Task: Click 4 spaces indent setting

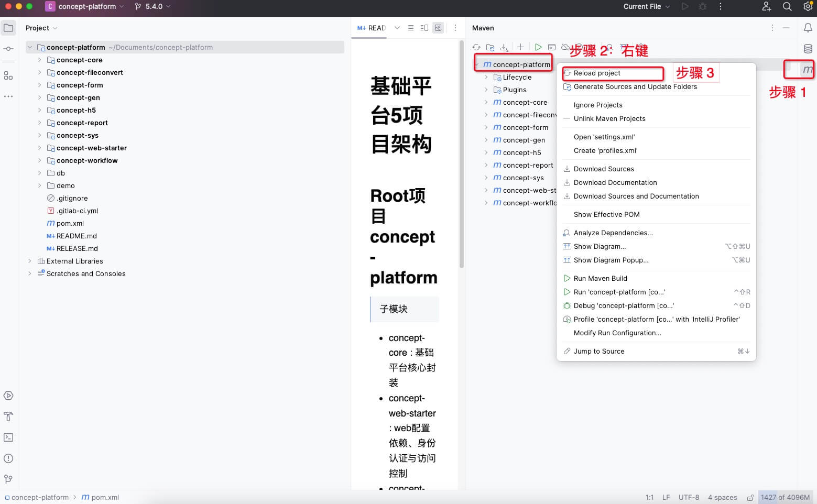Action: click(x=722, y=497)
